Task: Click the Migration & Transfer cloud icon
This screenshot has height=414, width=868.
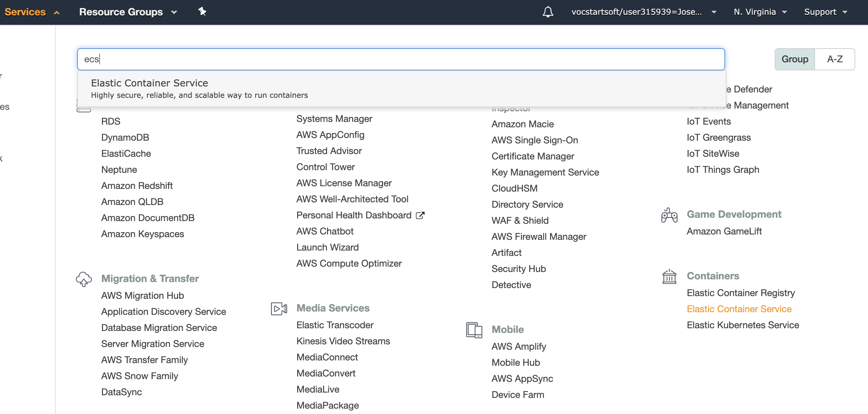Action: pos(84,279)
